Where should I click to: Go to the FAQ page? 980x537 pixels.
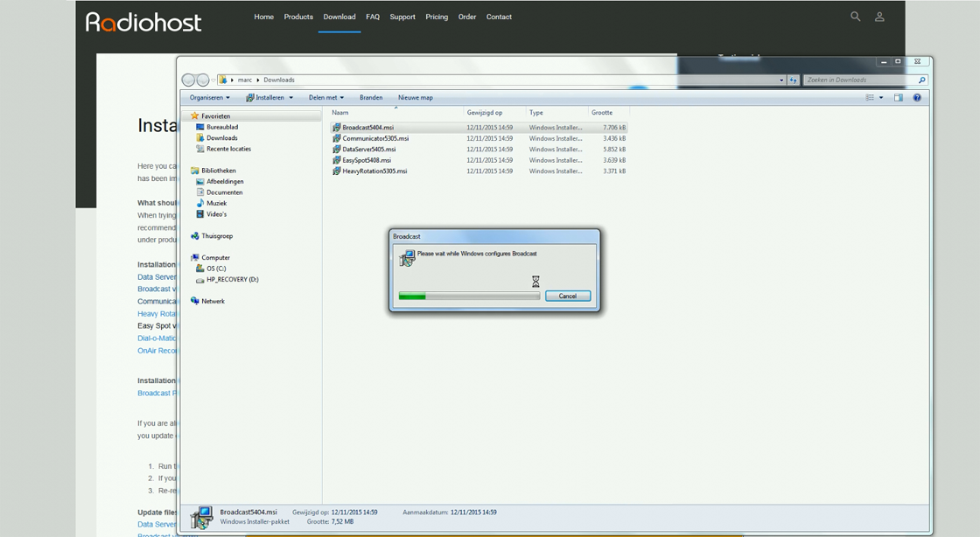pos(373,17)
